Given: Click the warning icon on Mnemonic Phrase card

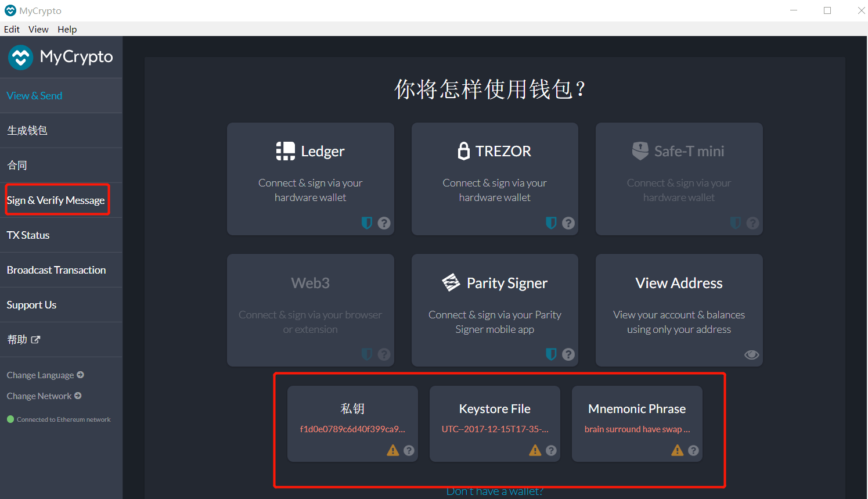Looking at the screenshot, I should 677,450.
